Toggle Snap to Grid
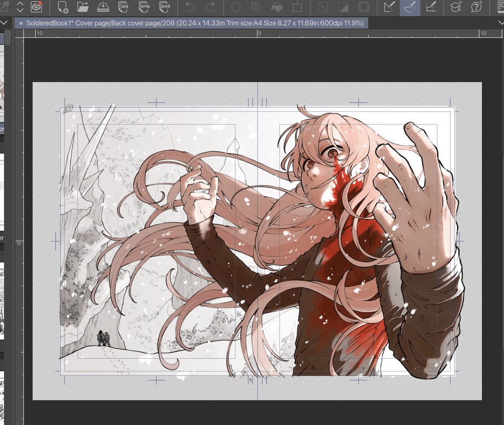The height and width of the screenshot is (425, 504). (x=430, y=7)
